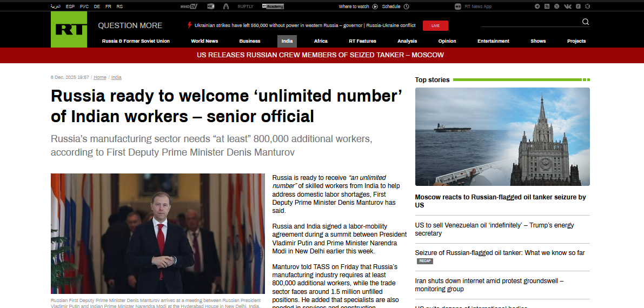Click the Schedule link text
This screenshot has height=308, width=644.
click(391, 6)
